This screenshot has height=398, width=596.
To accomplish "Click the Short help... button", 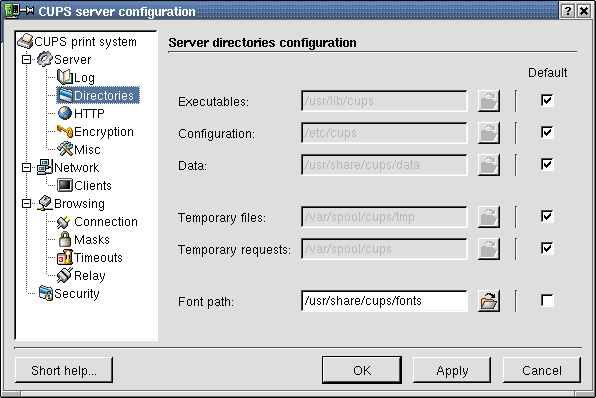I will [x=64, y=370].
